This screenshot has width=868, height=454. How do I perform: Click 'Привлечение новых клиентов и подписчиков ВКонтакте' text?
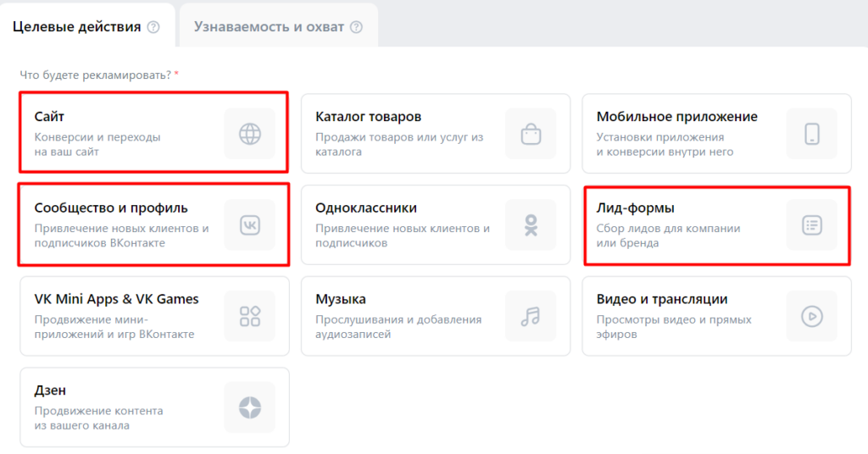tap(121, 235)
